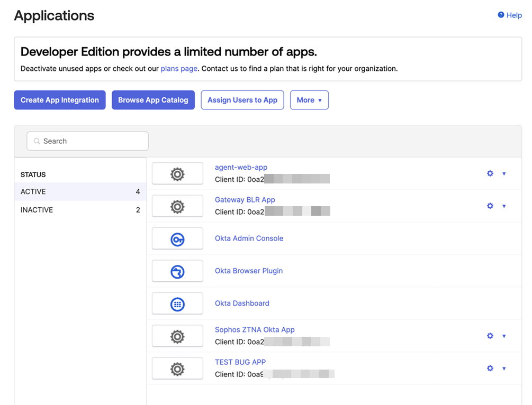The image size is (532, 405).
Task: Click the Sophos ZTNA Okta App logo icon
Action: click(177, 336)
